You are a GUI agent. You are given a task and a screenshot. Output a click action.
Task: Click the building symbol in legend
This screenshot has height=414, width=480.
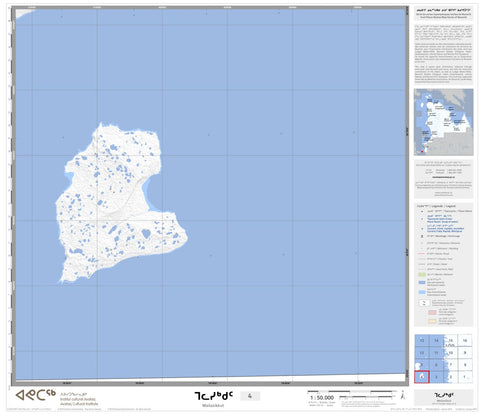[x=422, y=236]
